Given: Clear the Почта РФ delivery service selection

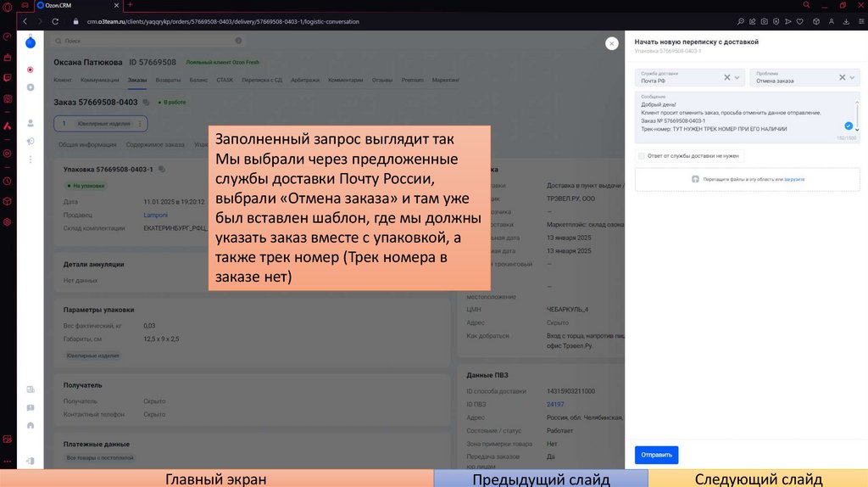Looking at the screenshot, I should pyautogui.click(x=726, y=77).
